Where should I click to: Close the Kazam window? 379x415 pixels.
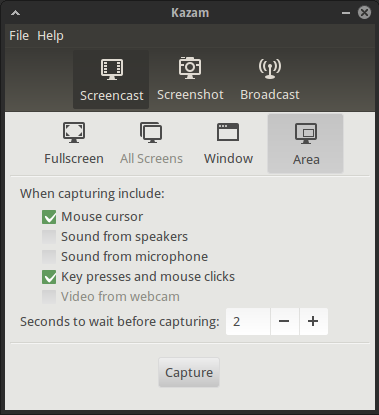[x=364, y=13]
